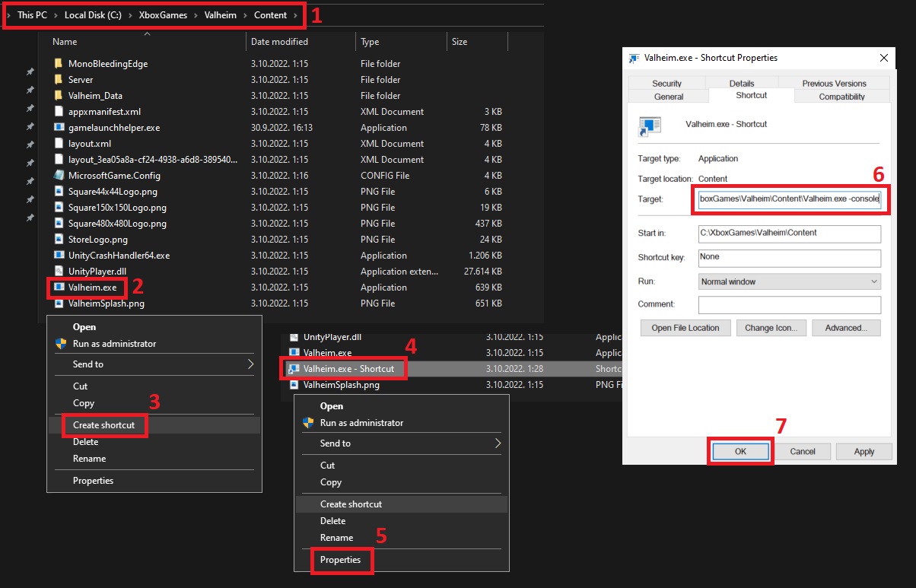916x588 pixels.
Task: Click the shield icon beside first Run as administrator
Action: pos(61,344)
